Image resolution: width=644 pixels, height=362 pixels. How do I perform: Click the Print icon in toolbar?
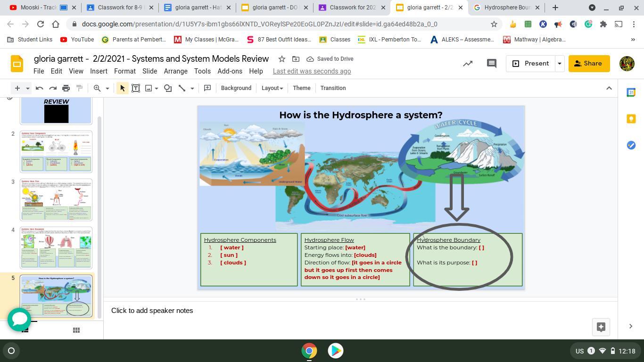click(66, 88)
